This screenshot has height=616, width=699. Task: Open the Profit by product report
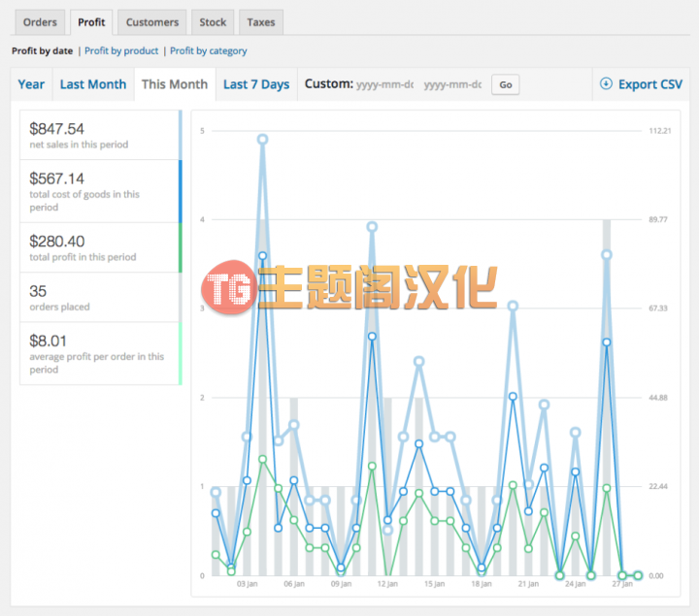[121, 50]
